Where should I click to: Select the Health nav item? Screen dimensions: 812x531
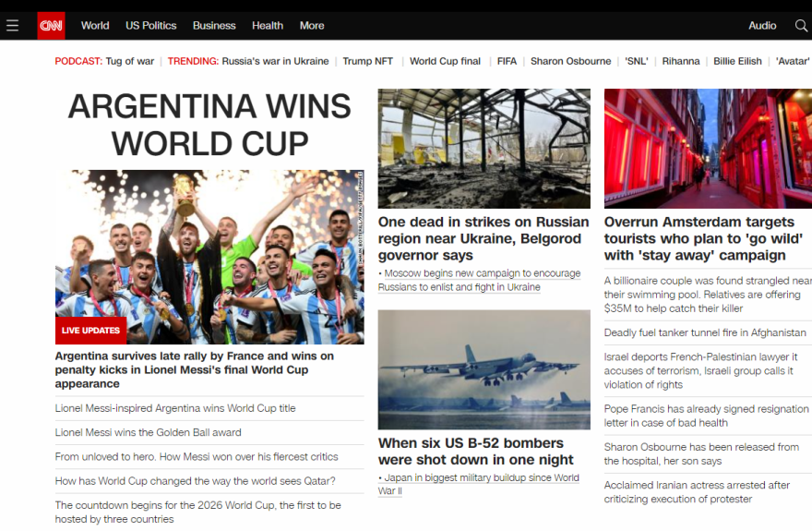268,25
